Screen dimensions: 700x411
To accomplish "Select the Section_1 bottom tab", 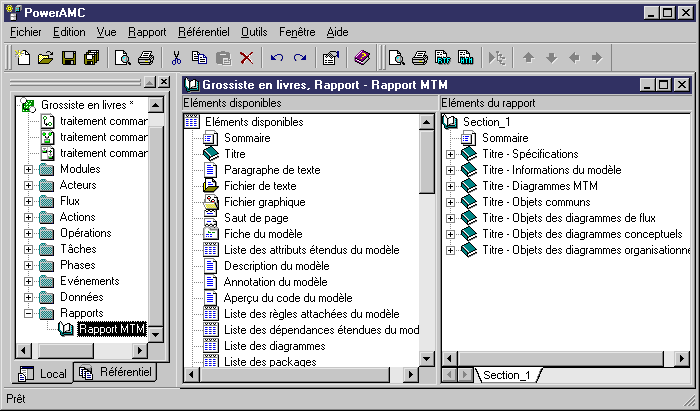I will click(x=507, y=375).
